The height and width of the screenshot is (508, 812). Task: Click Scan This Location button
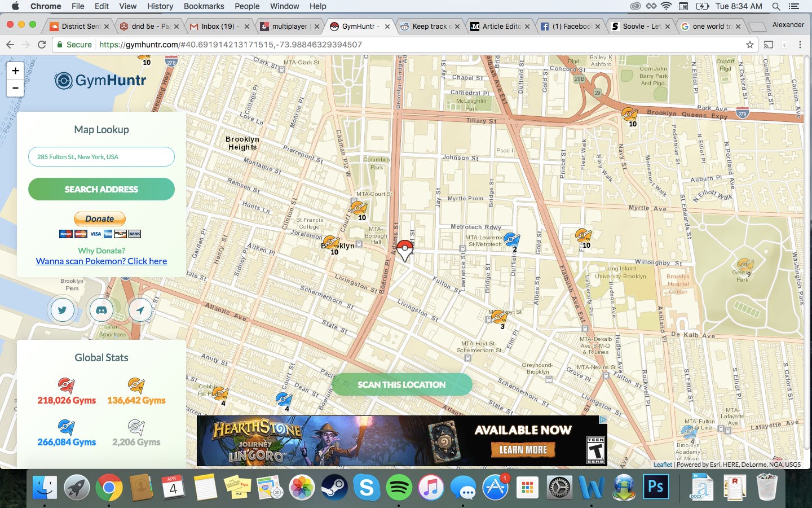point(401,384)
